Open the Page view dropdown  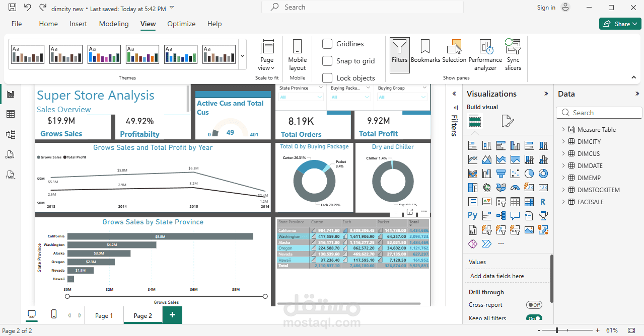click(x=267, y=55)
